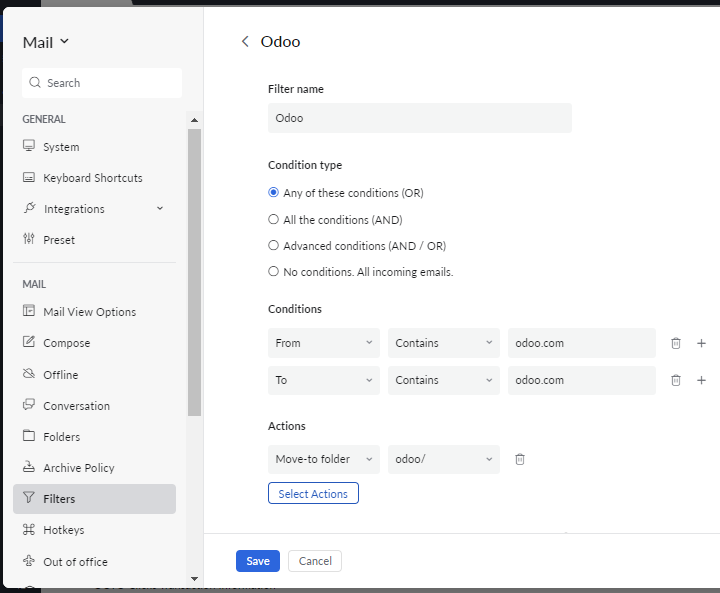Screen dimensions: 720x593
Task: Click the settings Search field
Action: tap(102, 83)
